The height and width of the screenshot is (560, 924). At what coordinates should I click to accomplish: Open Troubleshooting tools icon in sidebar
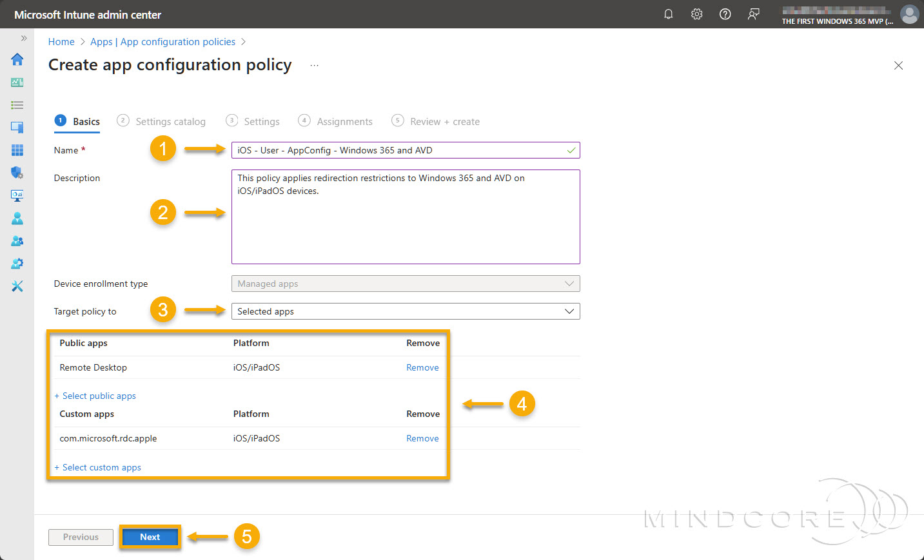(17, 286)
